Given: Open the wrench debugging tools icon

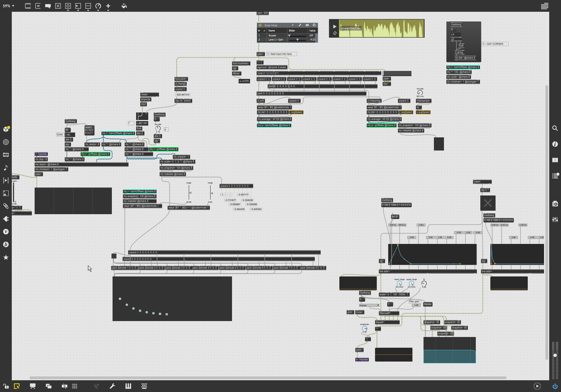Looking at the screenshot, I should (x=112, y=386).
